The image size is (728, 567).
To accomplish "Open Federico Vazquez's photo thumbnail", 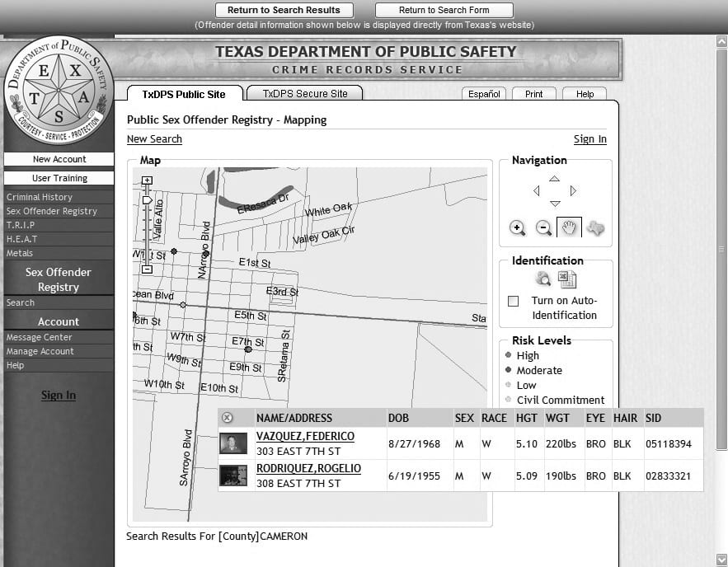I will (233, 443).
